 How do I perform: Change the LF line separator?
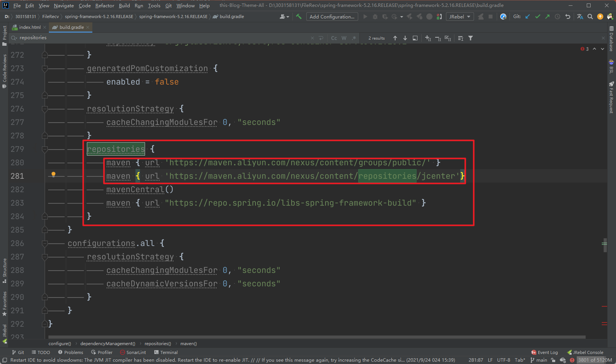490,360
